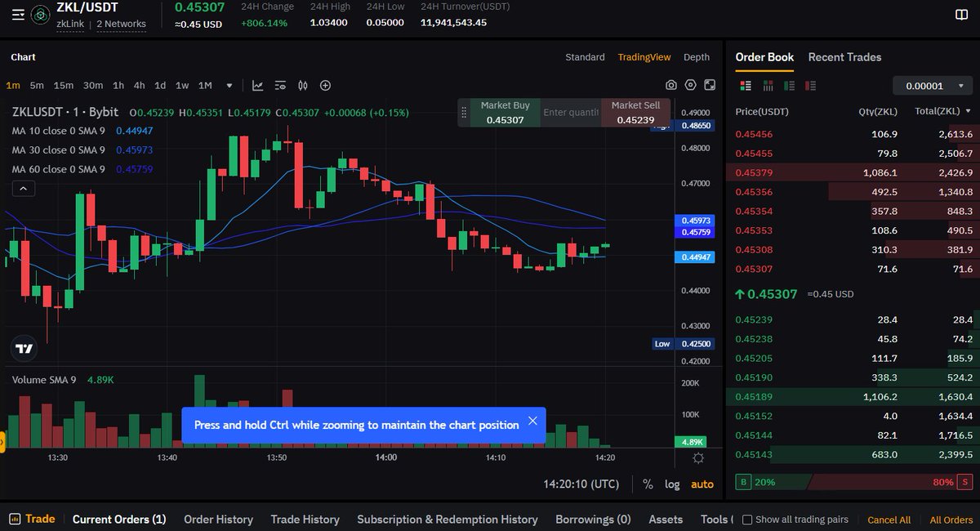
Task: Select the 15m timeframe
Action: [64, 85]
